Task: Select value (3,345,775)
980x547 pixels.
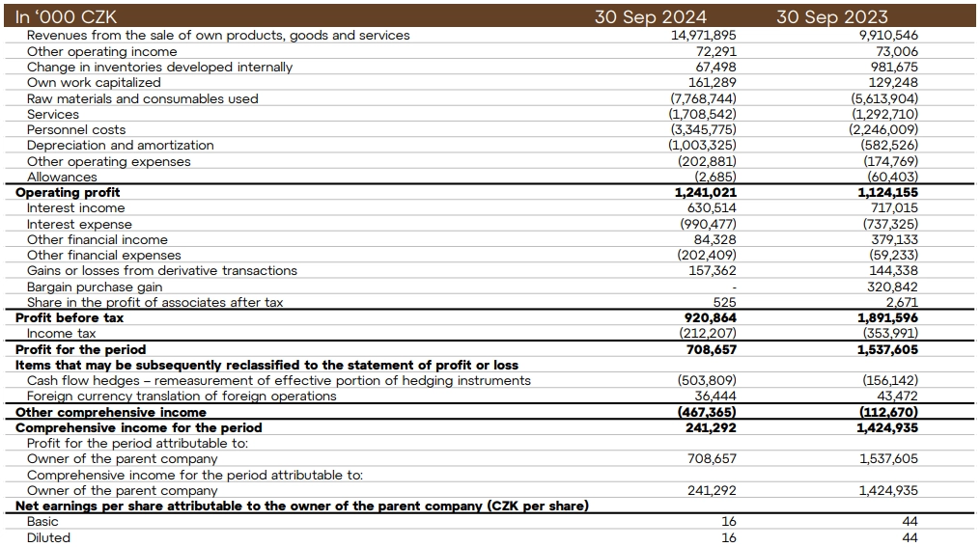Action: point(703,130)
